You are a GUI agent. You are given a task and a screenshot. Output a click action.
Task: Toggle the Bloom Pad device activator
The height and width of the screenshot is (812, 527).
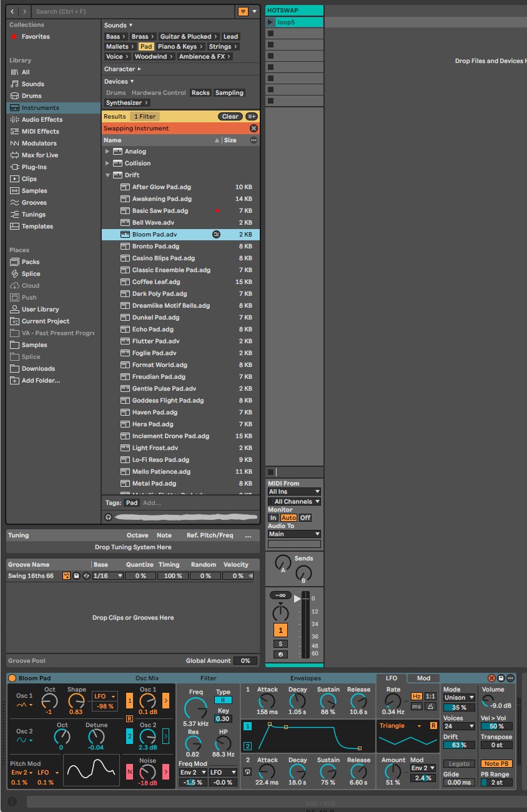coord(12,678)
